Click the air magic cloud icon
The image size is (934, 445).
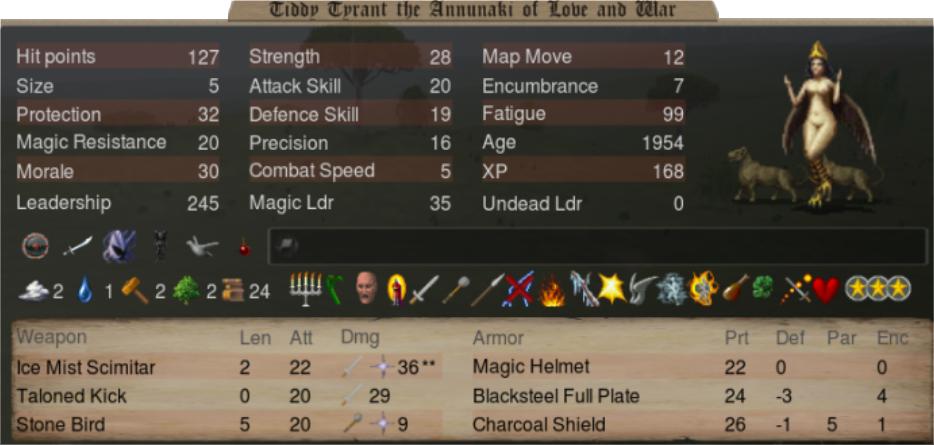33,291
